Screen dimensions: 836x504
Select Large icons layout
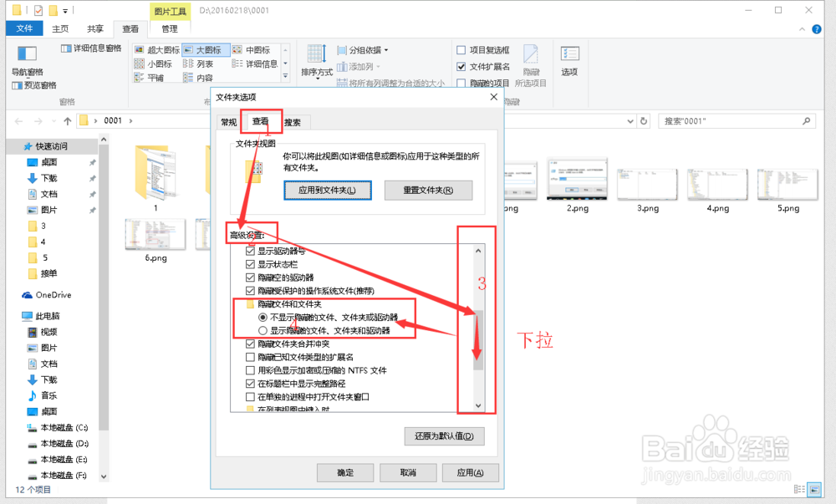tap(206, 50)
